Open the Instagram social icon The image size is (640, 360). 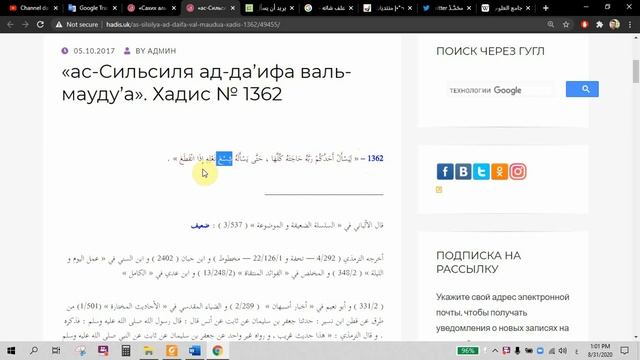pos(518,171)
